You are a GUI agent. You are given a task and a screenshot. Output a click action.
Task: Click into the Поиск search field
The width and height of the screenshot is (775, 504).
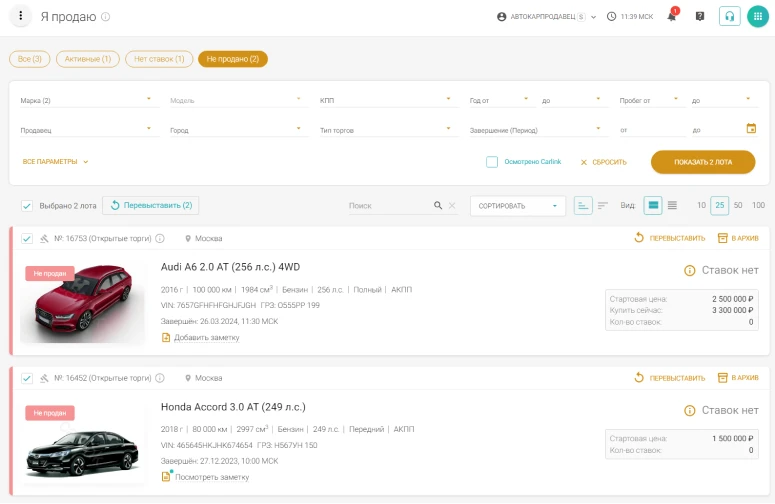[388, 205]
